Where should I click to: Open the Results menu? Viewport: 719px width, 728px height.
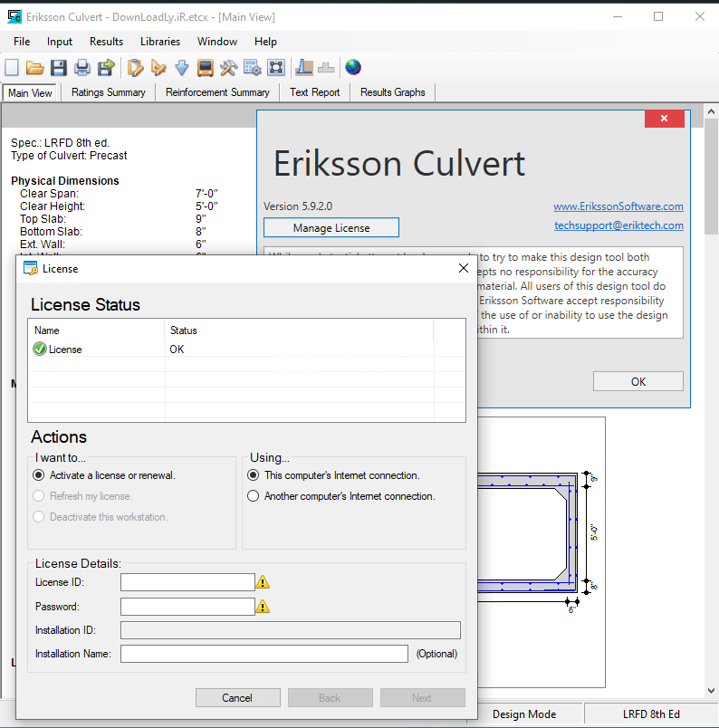pos(106,42)
